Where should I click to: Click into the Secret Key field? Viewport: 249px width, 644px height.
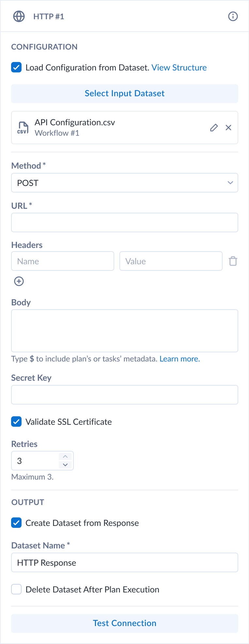point(125,395)
